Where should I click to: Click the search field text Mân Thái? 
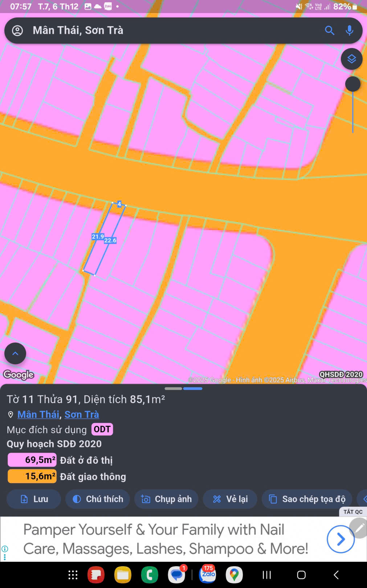point(78,31)
